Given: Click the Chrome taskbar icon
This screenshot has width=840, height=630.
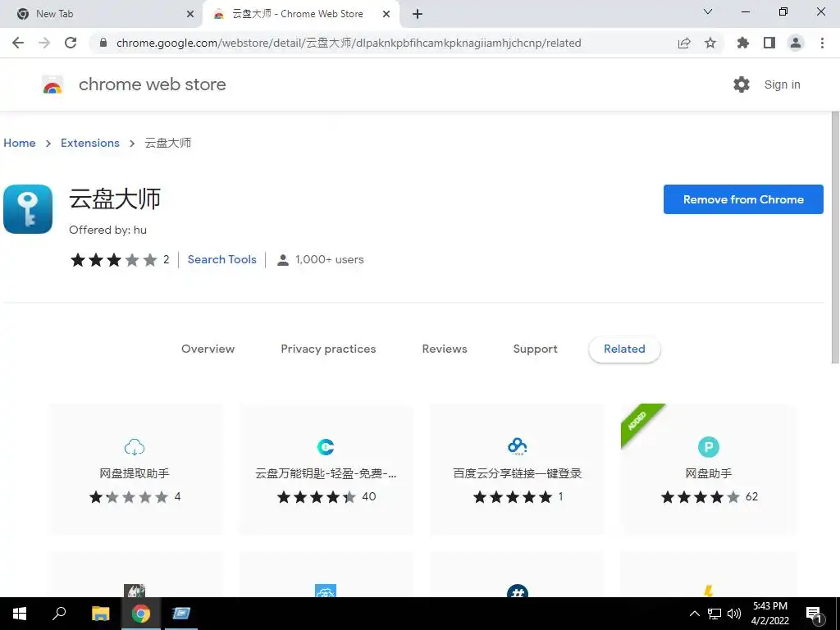Looking at the screenshot, I should point(141,614).
